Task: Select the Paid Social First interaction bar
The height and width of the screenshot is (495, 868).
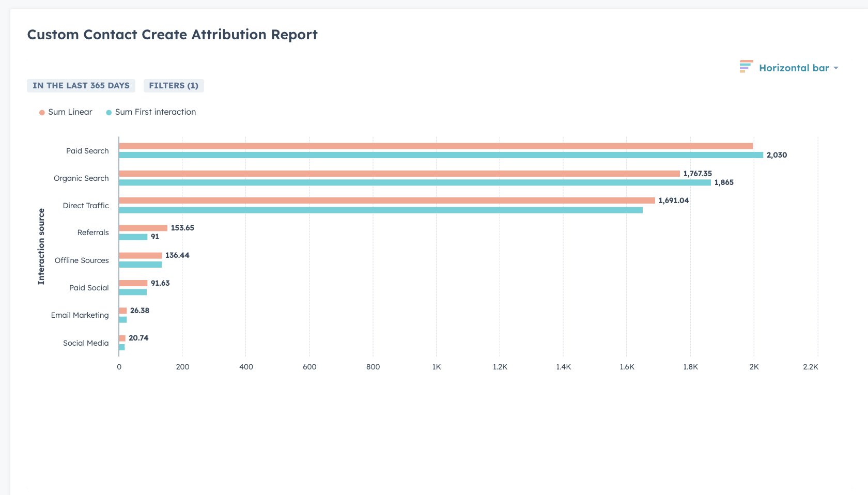Action: (133, 292)
